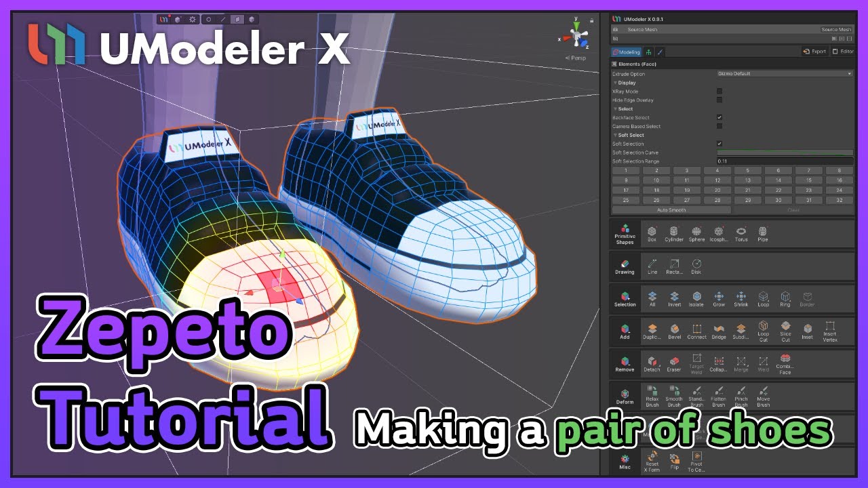The height and width of the screenshot is (488, 868).
Task: Enable the XRay Mode checkbox
Action: pos(719,91)
